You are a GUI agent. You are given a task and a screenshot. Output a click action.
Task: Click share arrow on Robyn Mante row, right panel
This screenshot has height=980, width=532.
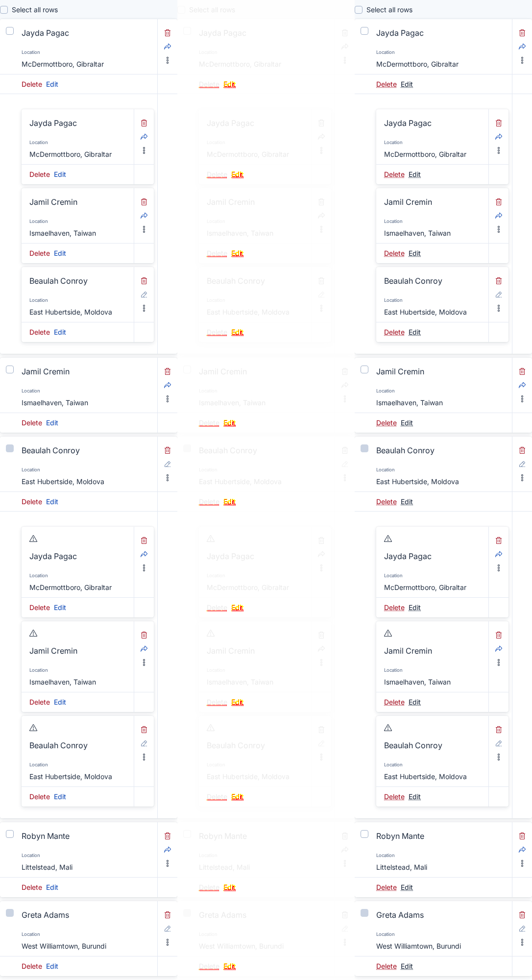(x=522, y=850)
